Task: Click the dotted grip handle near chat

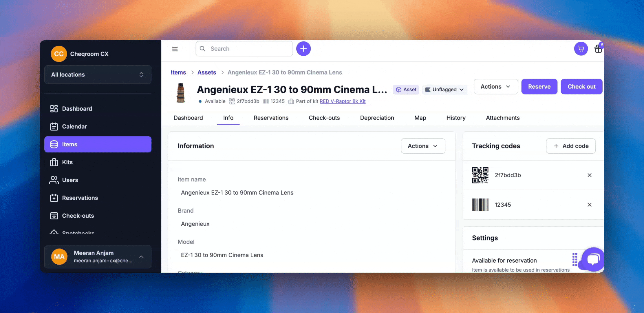Action: [575, 259]
